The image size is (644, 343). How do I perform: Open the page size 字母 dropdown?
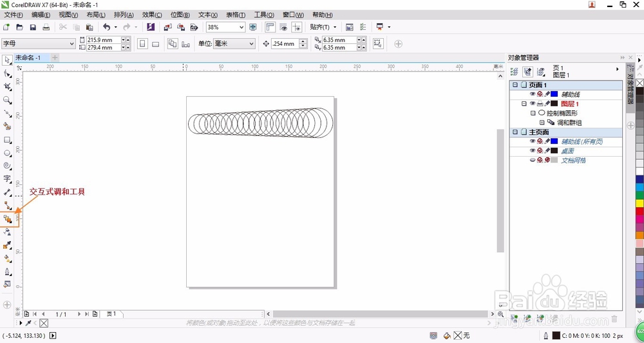72,43
